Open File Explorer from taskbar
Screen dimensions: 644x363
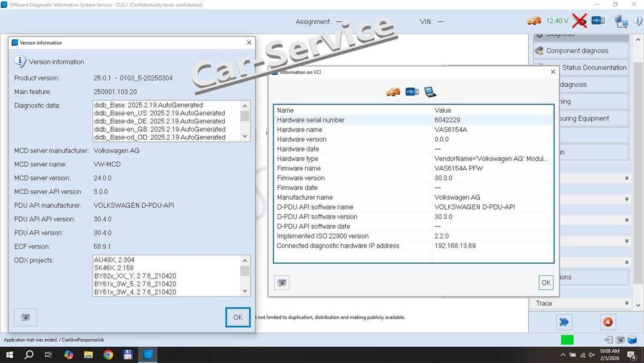[88, 355]
